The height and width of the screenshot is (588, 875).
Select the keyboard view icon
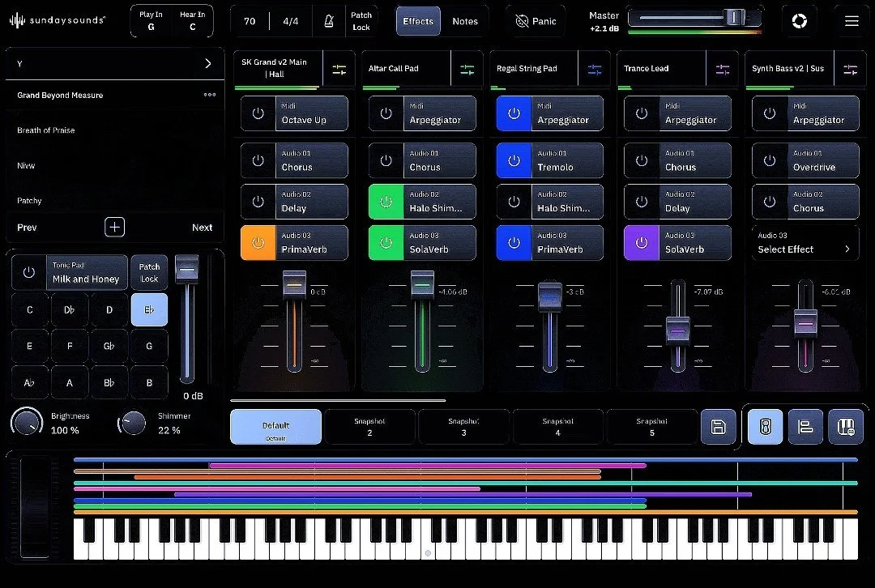coord(846,427)
